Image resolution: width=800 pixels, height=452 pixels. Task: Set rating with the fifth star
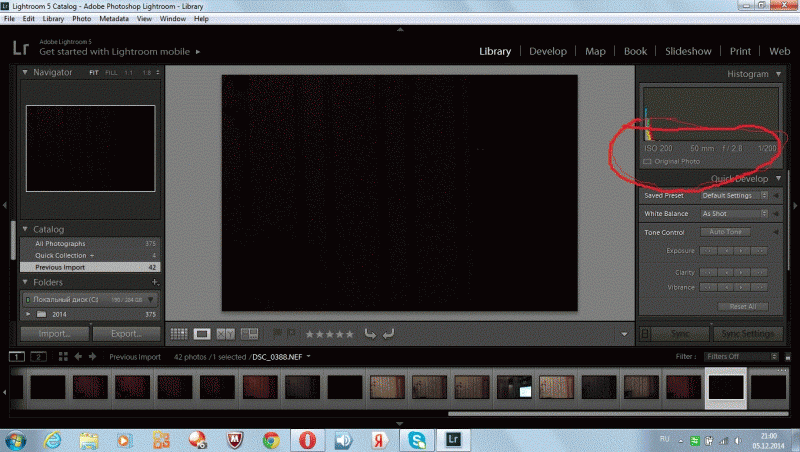(349, 334)
